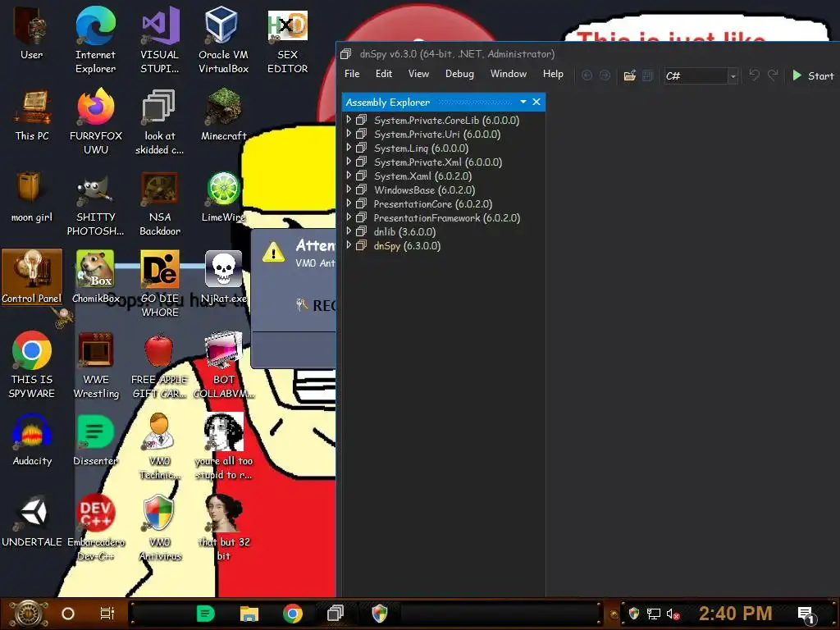This screenshot has width=840, height=630.
Task: Open the dnSpy Window menu
Action: pos(509,74)
